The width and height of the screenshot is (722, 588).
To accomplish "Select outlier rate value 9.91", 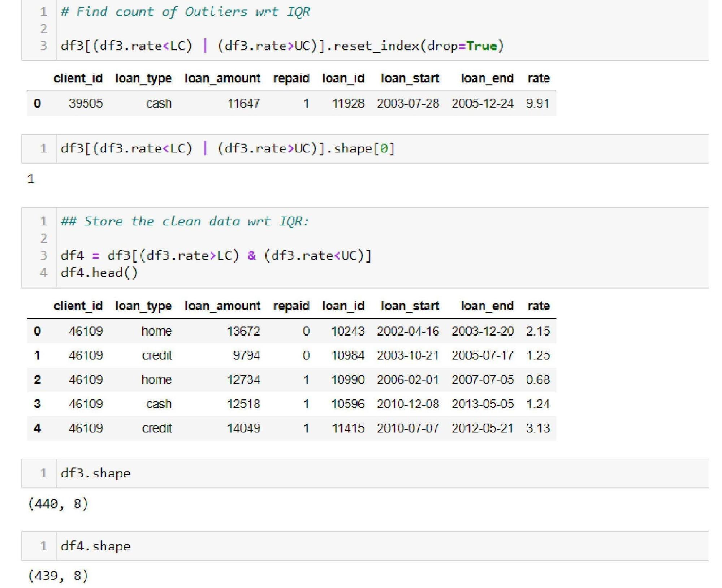I will (x=538, y=103).
